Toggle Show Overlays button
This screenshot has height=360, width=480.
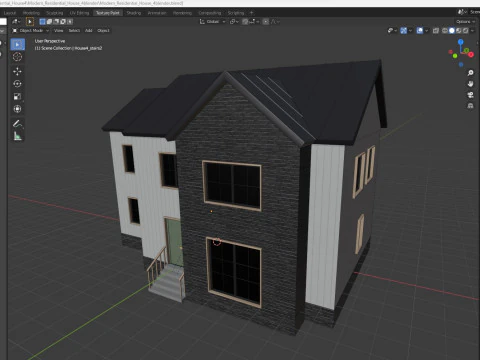coord(420,30)
